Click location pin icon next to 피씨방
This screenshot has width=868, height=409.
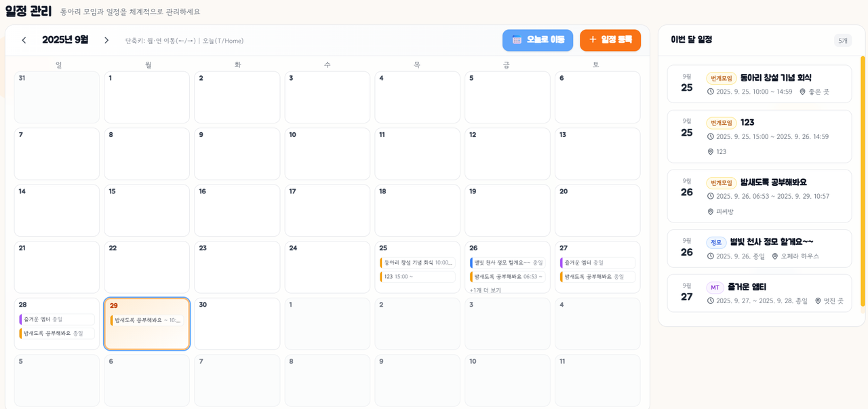tap(711, 212)
